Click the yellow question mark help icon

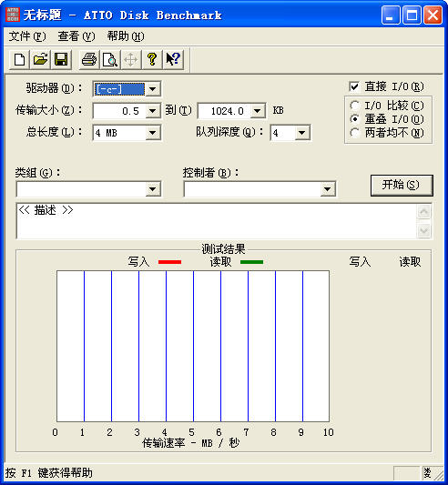pos(152,59)
